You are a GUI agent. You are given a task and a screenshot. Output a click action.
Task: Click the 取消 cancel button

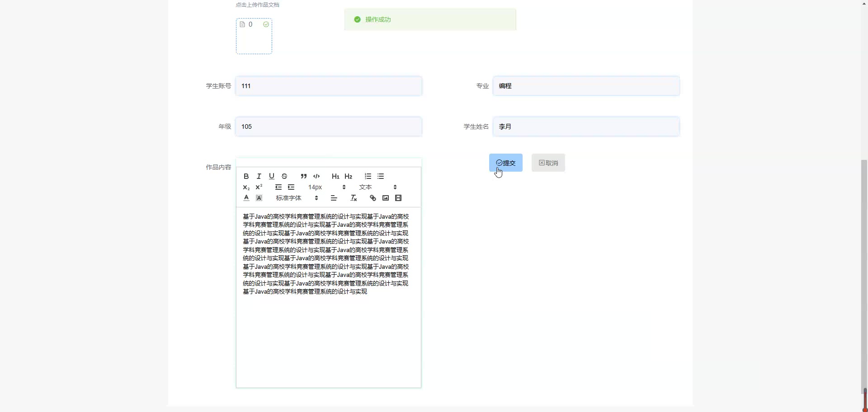click(x=548, y=163)
